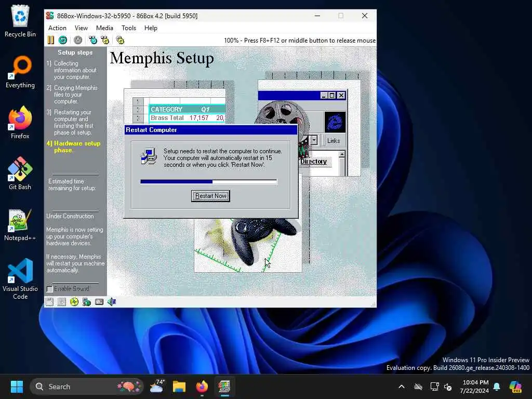Open Copilot preview taskbar icon
Image resolution: width=532 pixels, height=399 pixels.
pos(516,387)
